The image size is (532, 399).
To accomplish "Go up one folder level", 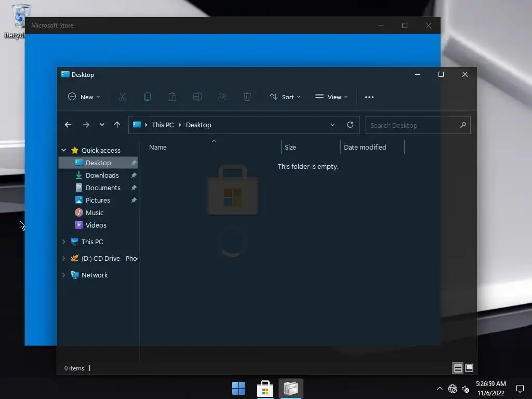I will [x=117, y=125].
